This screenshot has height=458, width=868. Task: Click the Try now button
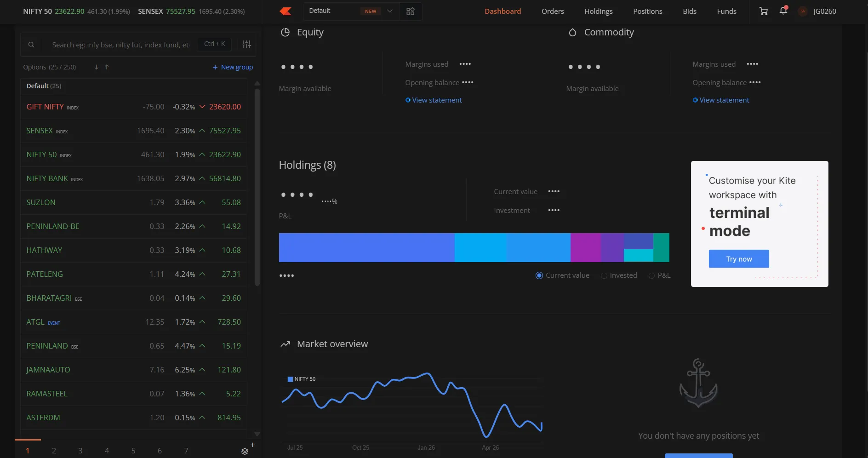pos(739,259)
